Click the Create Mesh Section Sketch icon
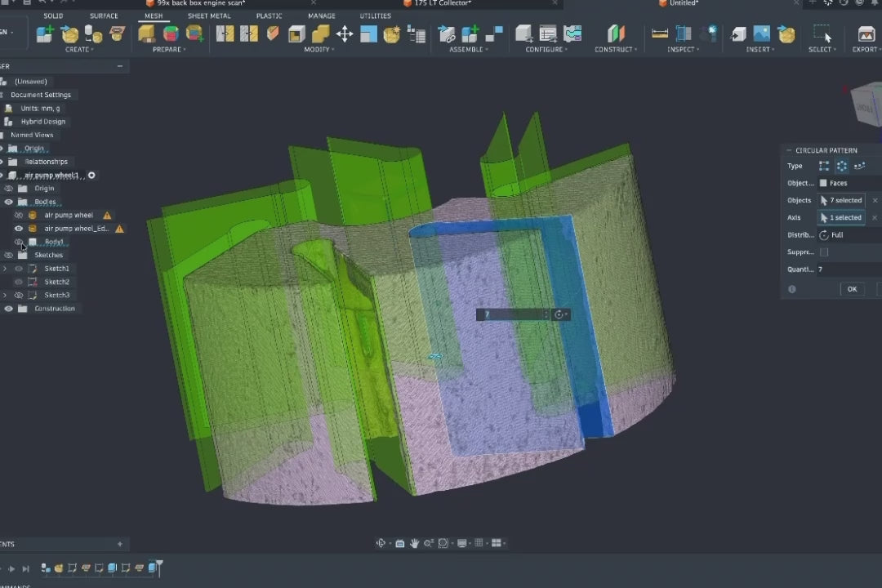Image resolution: width=882 pixels, height=588 pixels. pos(117,34)
